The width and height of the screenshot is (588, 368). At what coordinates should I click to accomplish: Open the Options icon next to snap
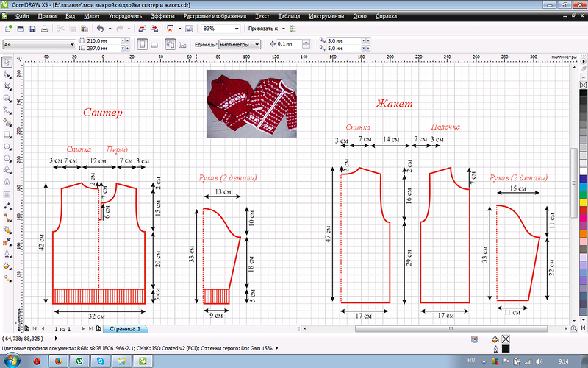pyautogui.click(x=293, y=29)
